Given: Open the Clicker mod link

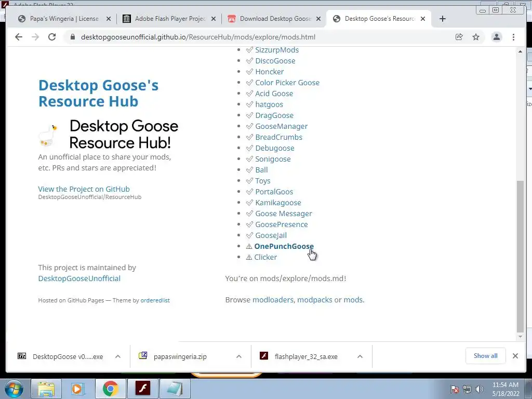Looking at the screenshot, I should coord(265,257).
